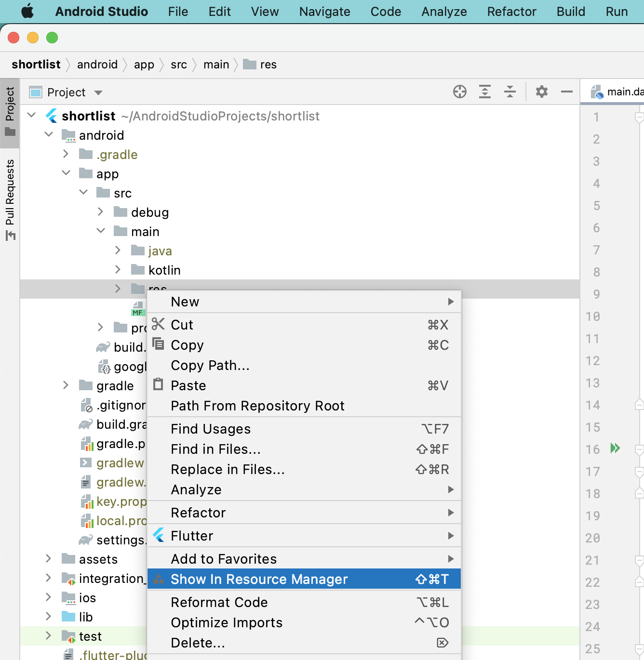This screenshot has height=660, width=644.
Task: Open the Project panel options gear
Action: (542, 92)
